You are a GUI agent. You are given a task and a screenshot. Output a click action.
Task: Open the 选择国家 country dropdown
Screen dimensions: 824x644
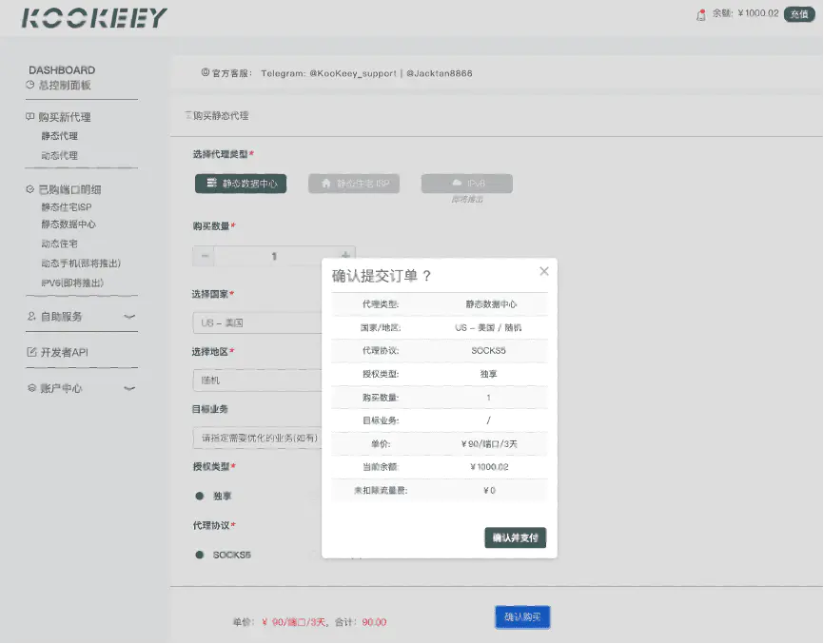[257, 322]
